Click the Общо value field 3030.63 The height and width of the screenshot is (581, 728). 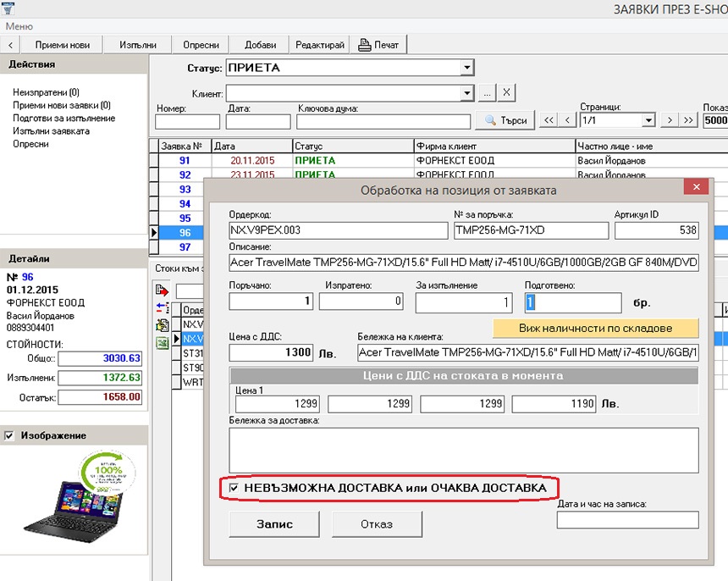[100, 358]
